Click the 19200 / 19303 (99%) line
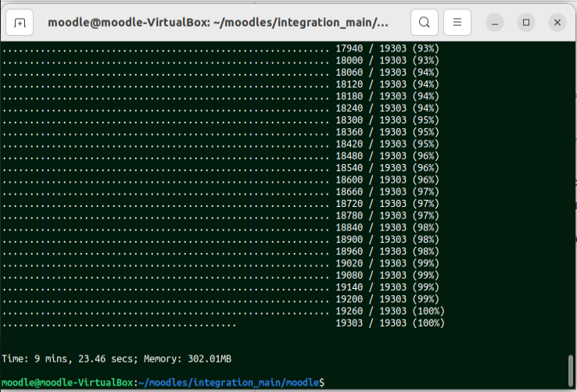Image resolution: width=577 pixels, height=392 pixels. click(220, 299)
